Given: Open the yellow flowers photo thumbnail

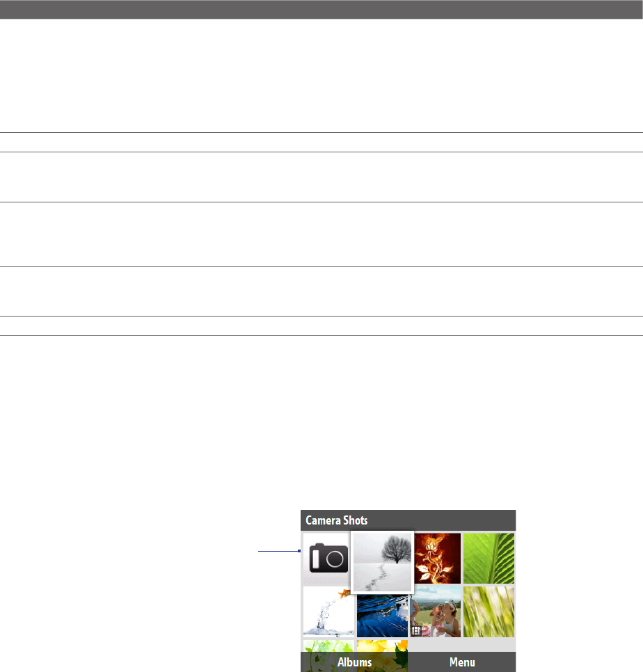Looking at the screenshot, I should tap(382, 646).
